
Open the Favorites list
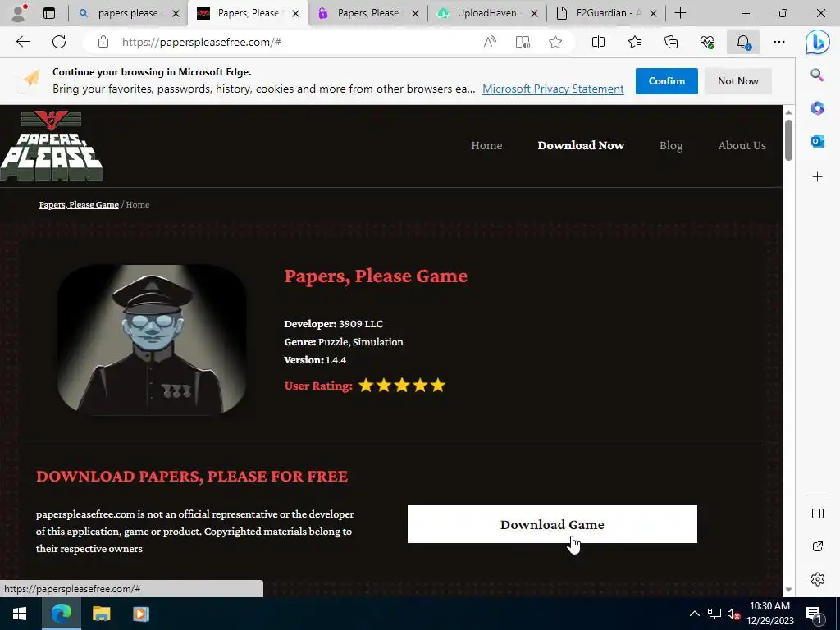coord(635,42)
